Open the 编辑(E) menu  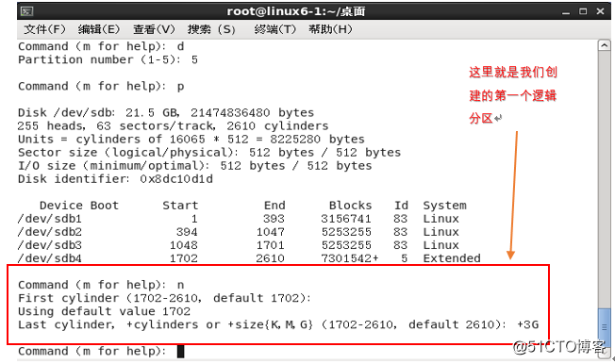(99, 29)
